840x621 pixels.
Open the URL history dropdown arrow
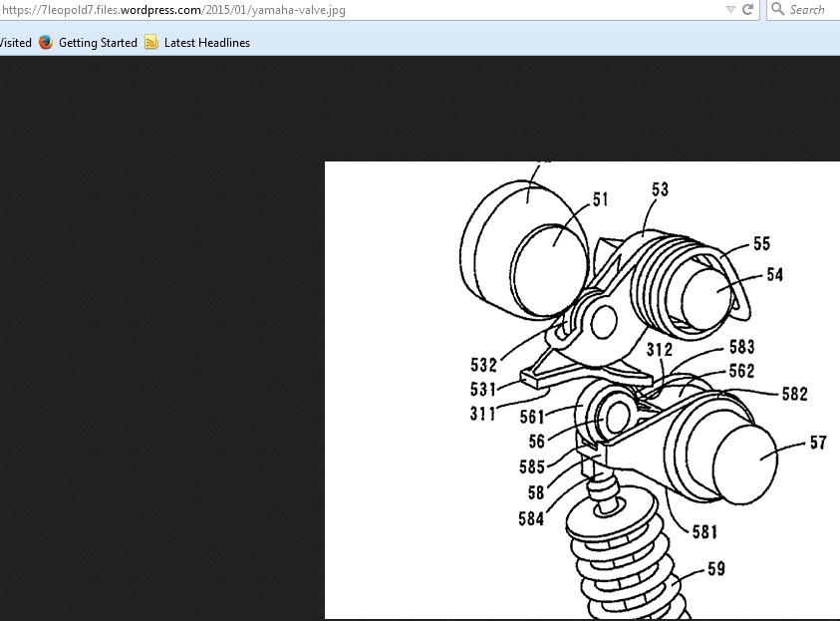click(730, 10)
